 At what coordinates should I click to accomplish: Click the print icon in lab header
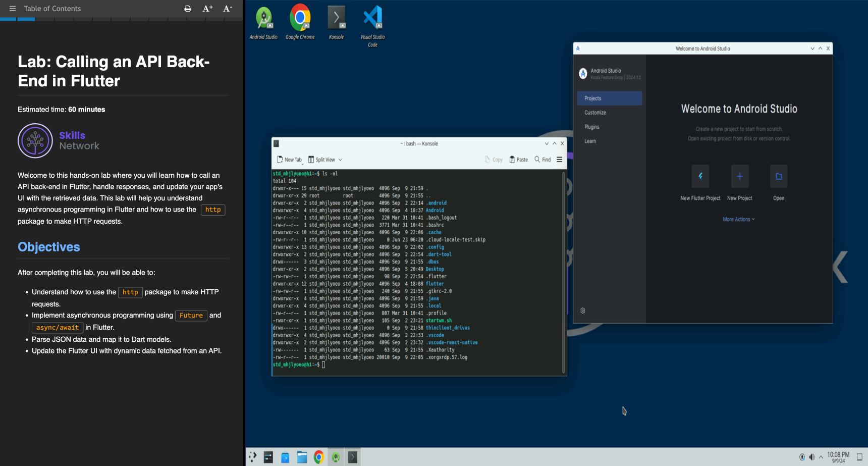click(188, 9)
